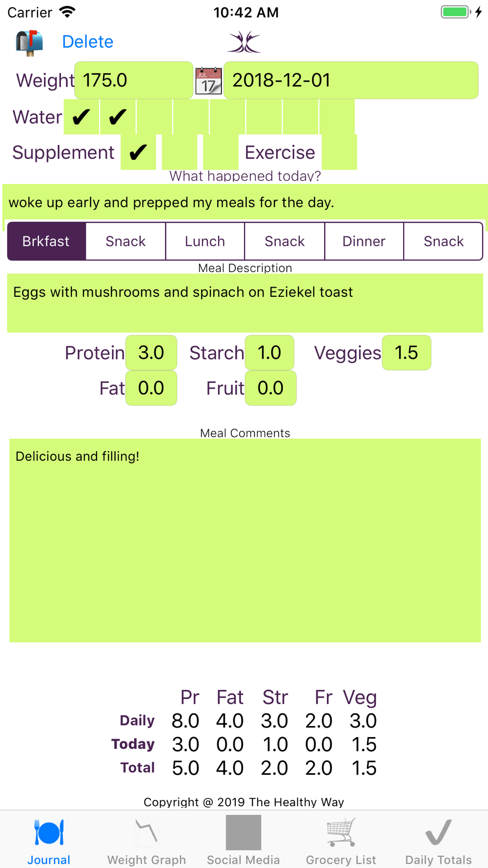Switch to the Lunch meal tab
This screenshot has width=488, height=868.
(x=205, y=241)
